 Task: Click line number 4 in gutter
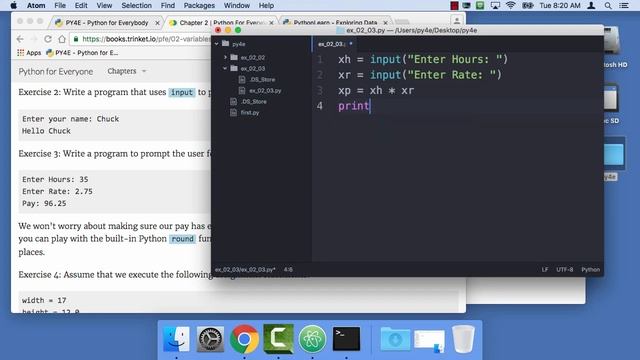pos(320,106)
